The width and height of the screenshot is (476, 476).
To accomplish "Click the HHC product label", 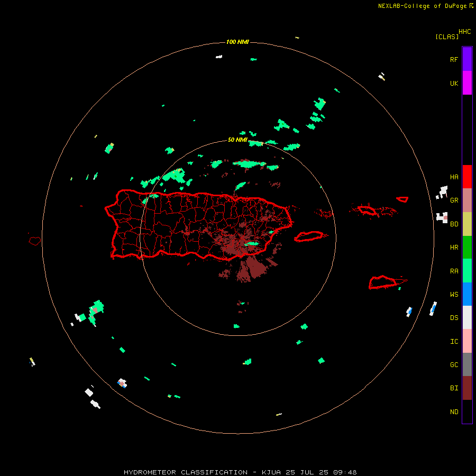I will click(x=465, y=32).
